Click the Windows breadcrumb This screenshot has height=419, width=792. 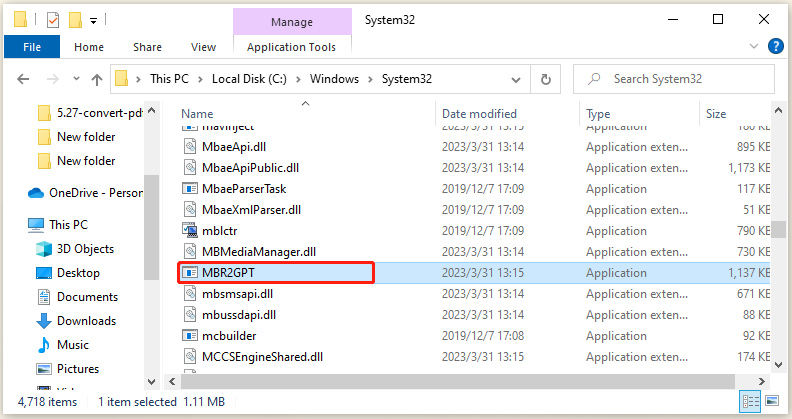click(334, 79)
